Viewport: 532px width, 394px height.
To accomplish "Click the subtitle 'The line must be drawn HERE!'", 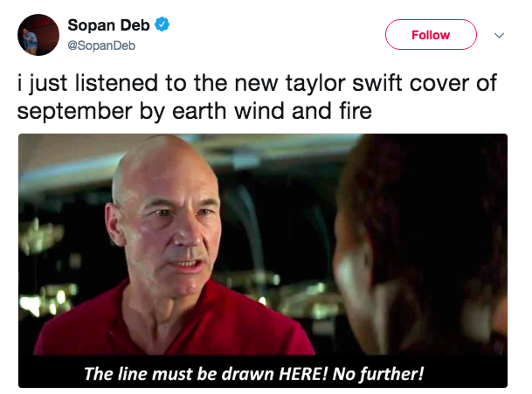I will coord(206,374).
